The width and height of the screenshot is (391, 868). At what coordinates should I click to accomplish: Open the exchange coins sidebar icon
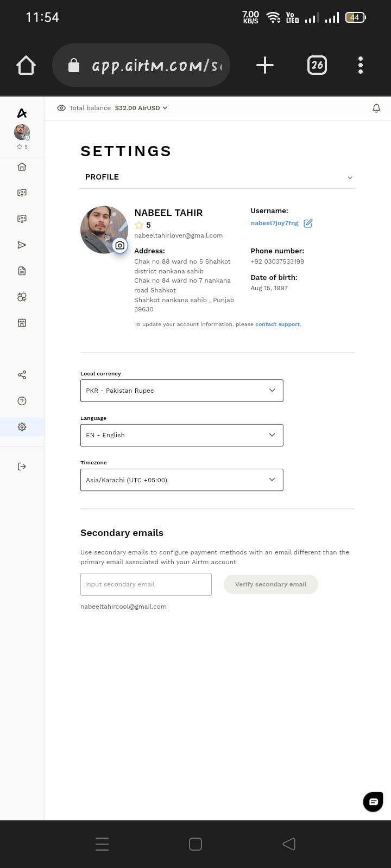click(22, 297)
